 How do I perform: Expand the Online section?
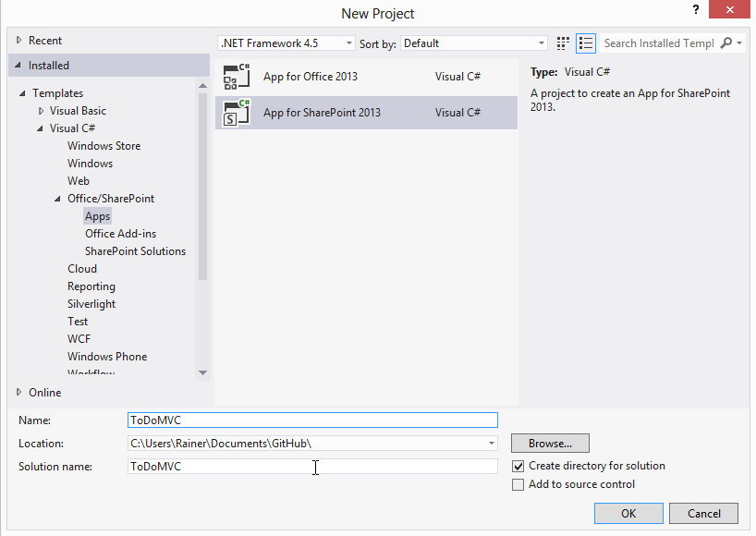pos(18,392)
